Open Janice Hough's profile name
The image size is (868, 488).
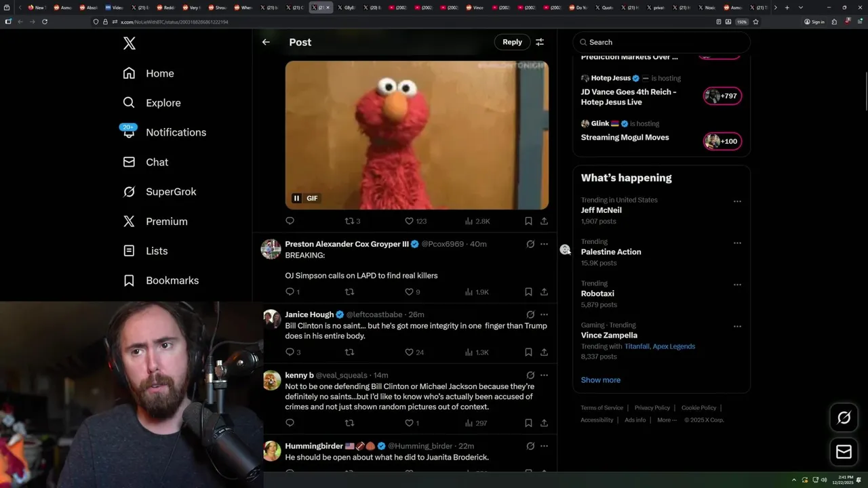click(x=309, y=314)
